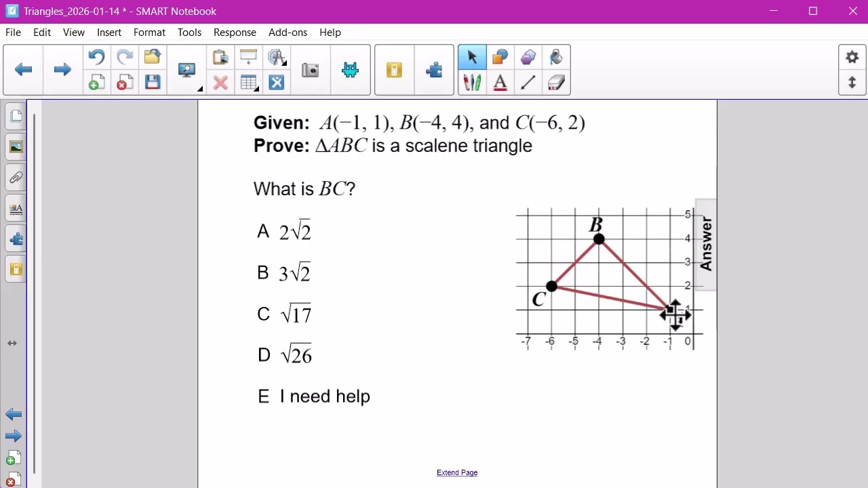Paste from clipboard
The width and height of the screenshot is (868, 488).
(x=220, y=57)
